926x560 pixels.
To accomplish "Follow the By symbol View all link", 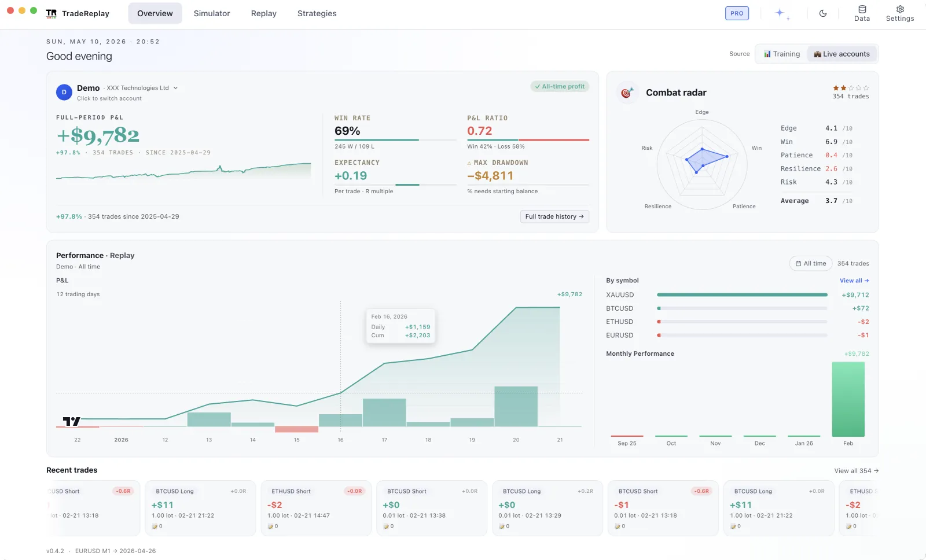I will pyautogui.click(x=854, y=281).
